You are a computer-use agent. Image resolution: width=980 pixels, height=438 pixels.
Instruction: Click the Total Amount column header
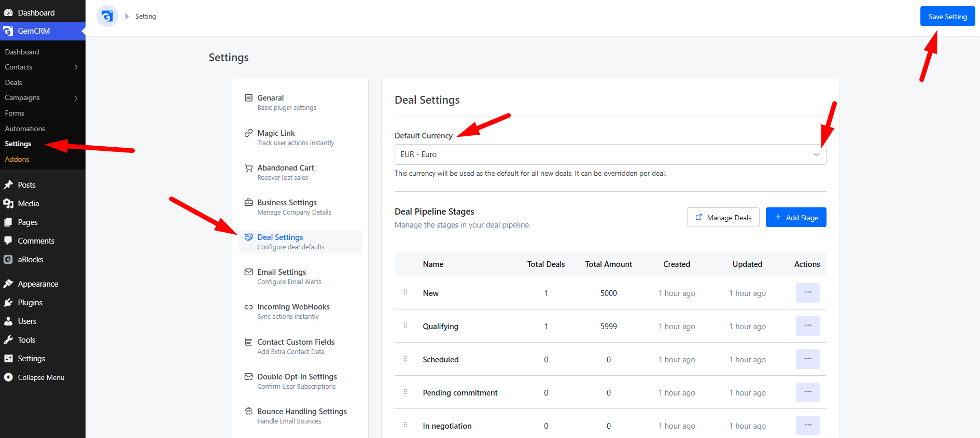609,264
